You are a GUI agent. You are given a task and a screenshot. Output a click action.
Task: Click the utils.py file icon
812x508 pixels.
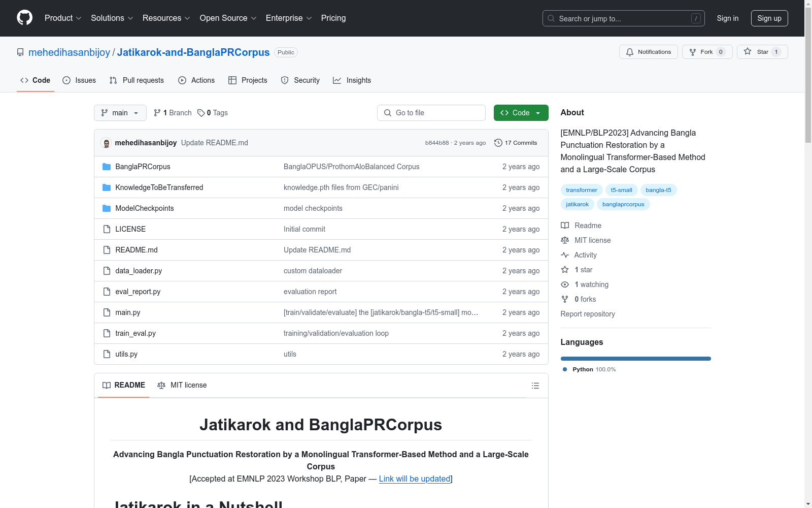click(x=107, y=354)
